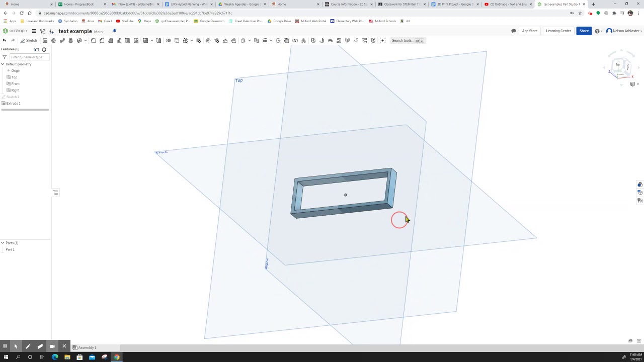This screenshot has height=362, width=644.
Task: Select the Thicken tool
Action: [x=79, y=40]
